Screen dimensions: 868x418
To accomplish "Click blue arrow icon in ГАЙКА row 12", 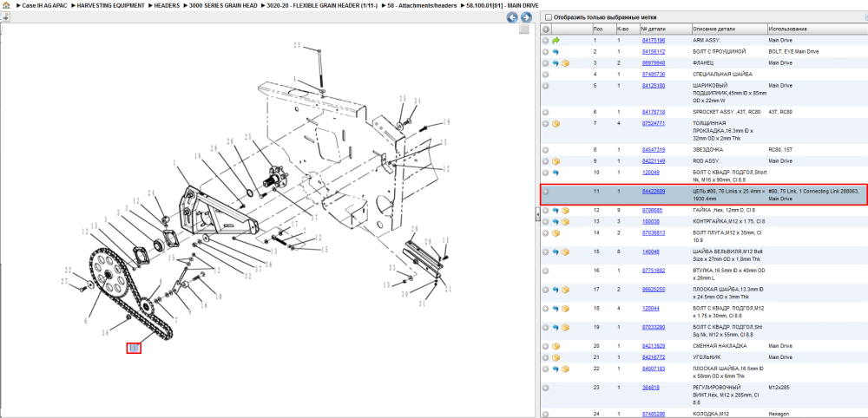I will [556, 211].
